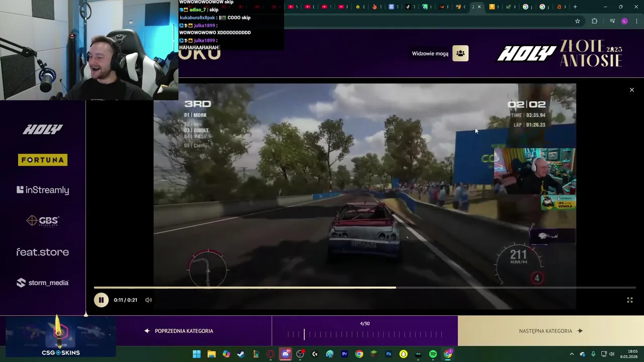The width and height of the screenshot is (644, 362).
Task: Open Chrome extensions puzzle icon
Action: 595,21
